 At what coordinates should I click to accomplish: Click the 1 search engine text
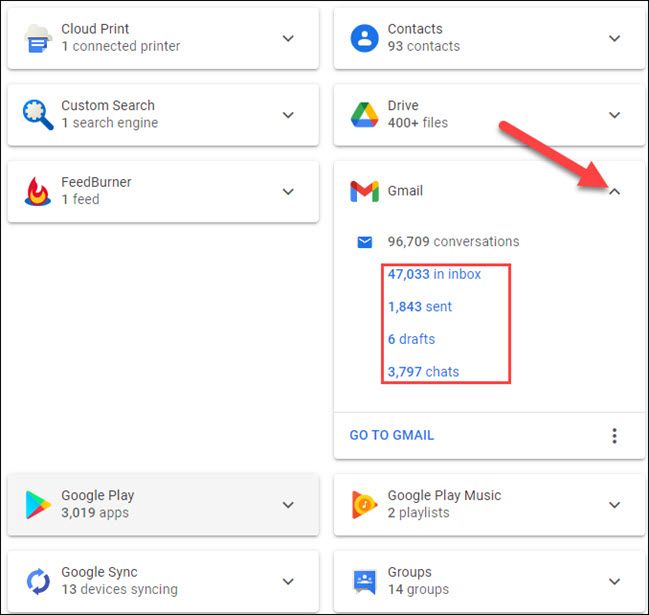(110, 123)
